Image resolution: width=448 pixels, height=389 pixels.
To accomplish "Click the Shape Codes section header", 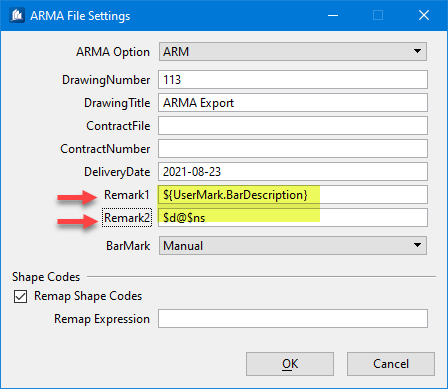I will (x=46, y=277).
